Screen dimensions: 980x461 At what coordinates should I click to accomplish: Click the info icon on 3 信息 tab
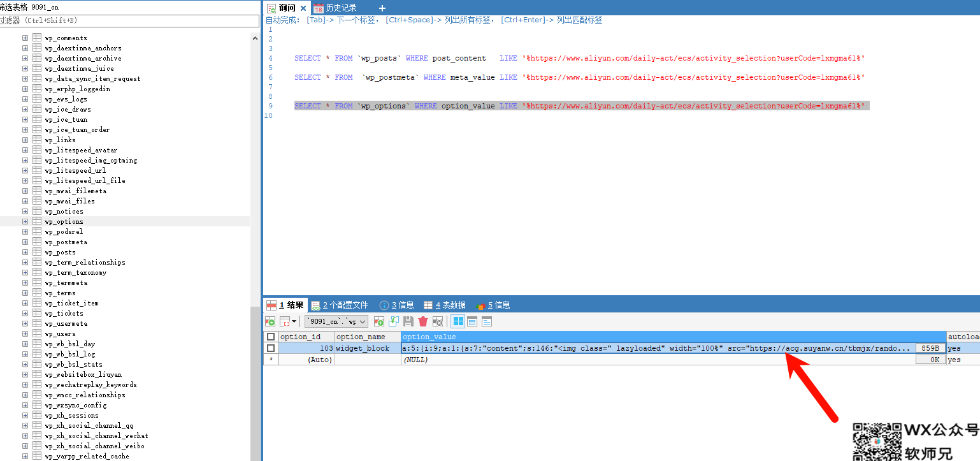[384, 305]
